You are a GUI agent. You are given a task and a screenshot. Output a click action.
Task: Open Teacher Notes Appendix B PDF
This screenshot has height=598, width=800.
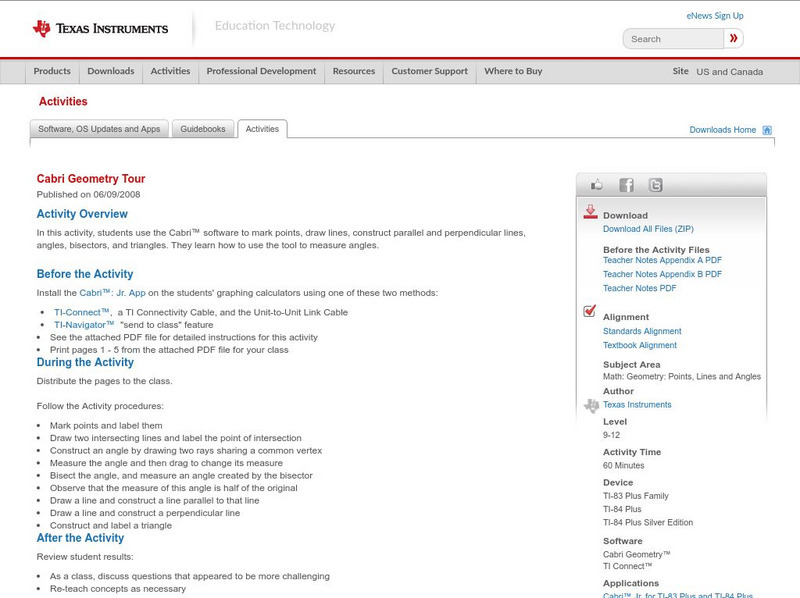coord(662,274)
